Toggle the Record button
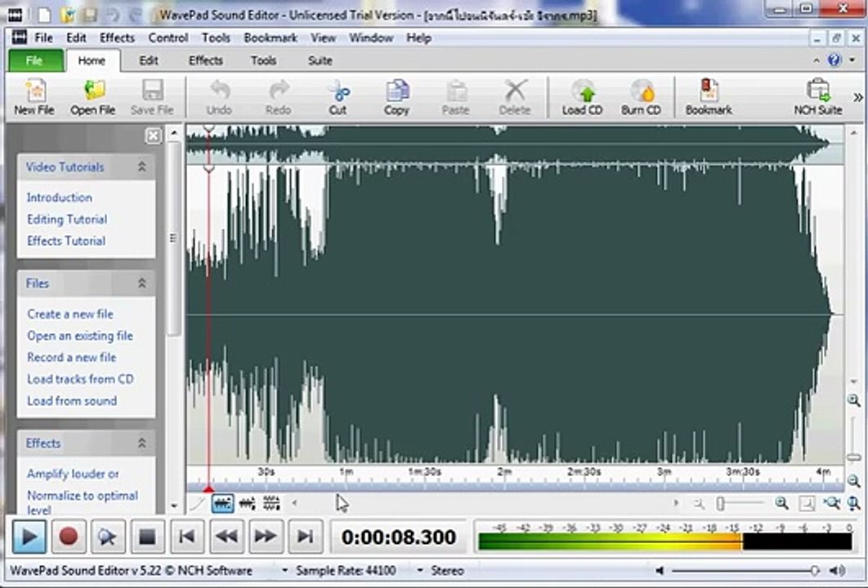Screen dimensions: 868x588 pyautogui.click(x=69, y=536)
